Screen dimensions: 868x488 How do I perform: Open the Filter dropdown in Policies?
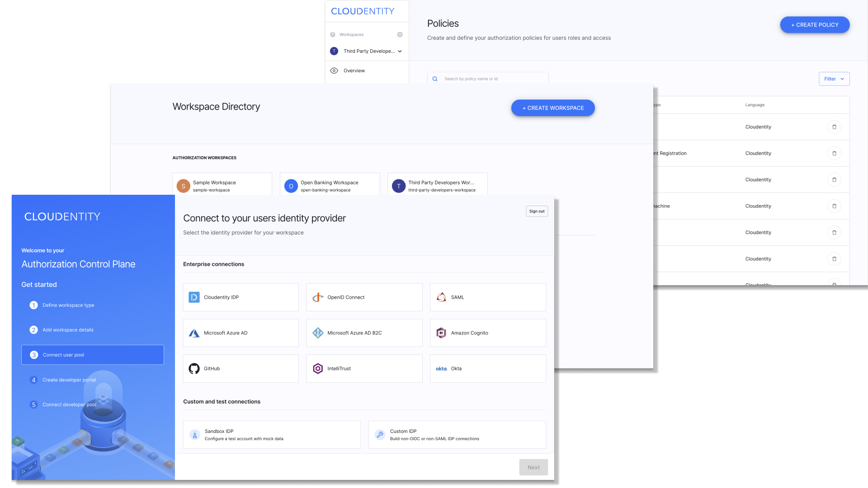click(x=834, y=79)
